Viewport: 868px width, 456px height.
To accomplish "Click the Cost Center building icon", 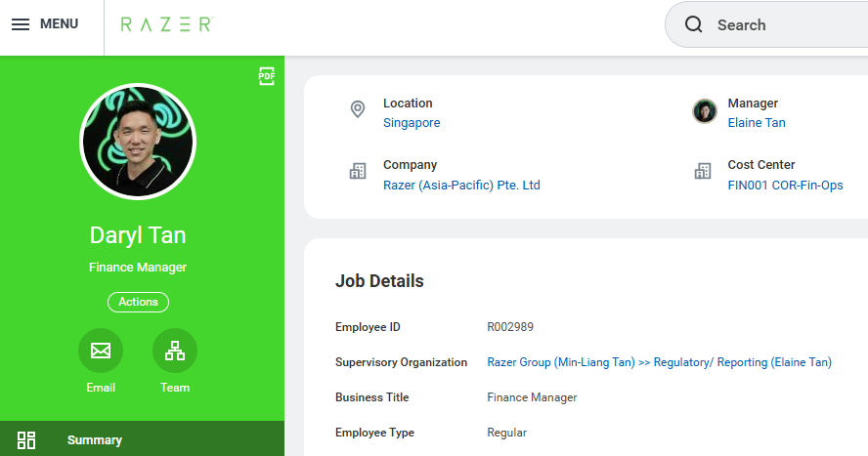I will pyautogui.click(x=703, y=171).
